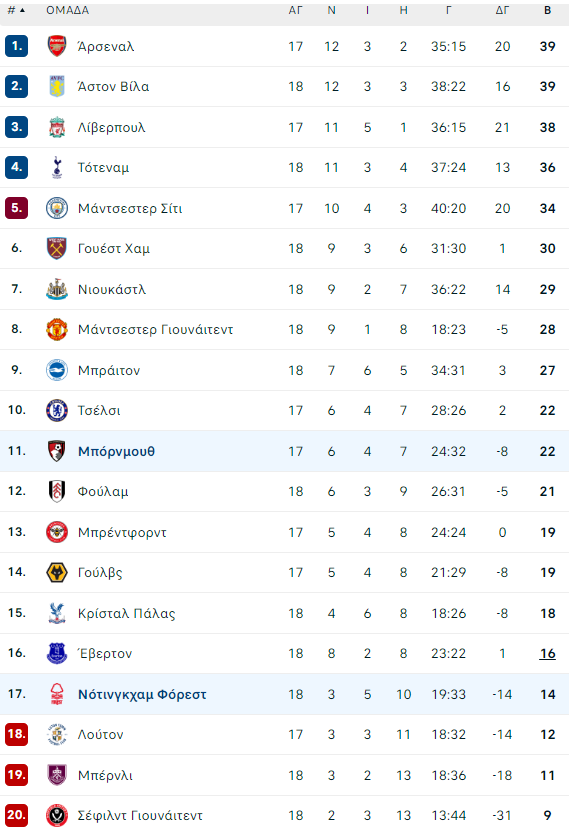Sort table by the # rank column
Viewport: 569px width, 834px height.
[x=16, y=10]
